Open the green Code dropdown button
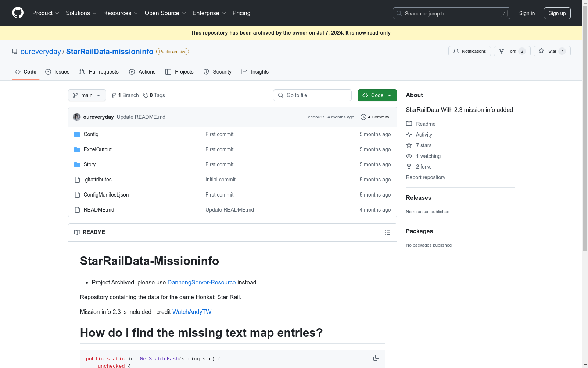The image size is (588, 368). tap(377, 95)
